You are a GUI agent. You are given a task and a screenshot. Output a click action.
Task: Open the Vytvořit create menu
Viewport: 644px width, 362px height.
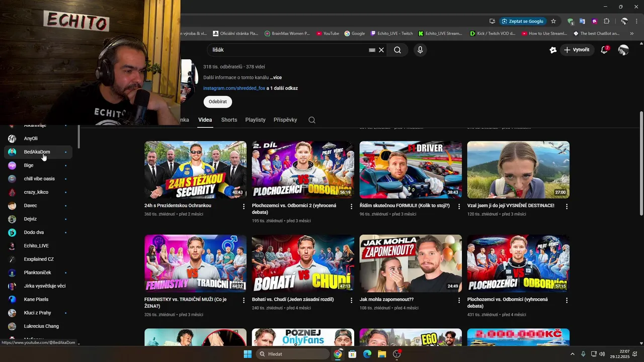coord(577,50)
